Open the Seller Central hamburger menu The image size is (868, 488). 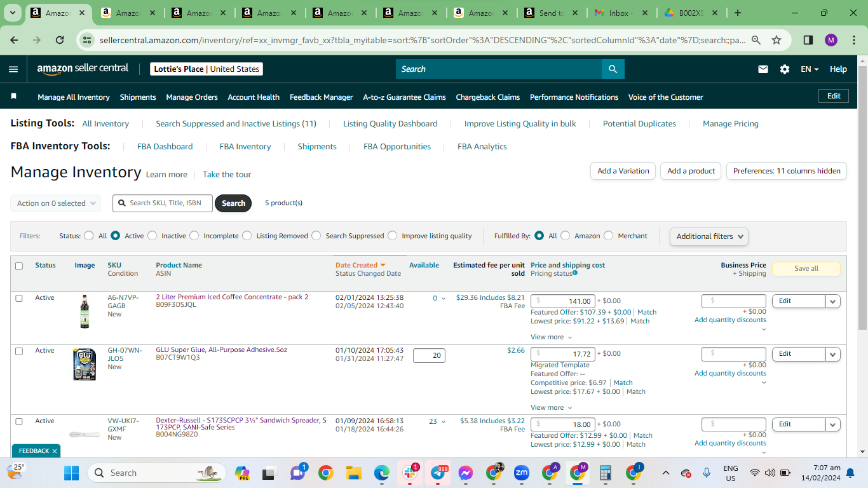click(x=13, y=69)
